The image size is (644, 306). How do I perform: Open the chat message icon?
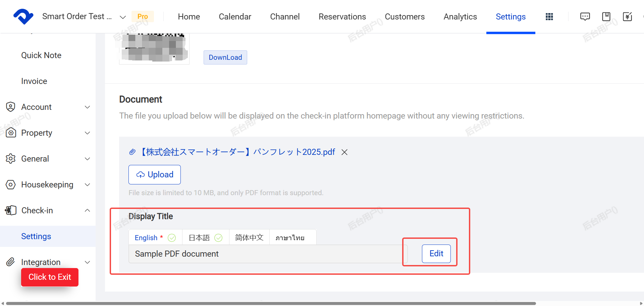coord(585,17)
